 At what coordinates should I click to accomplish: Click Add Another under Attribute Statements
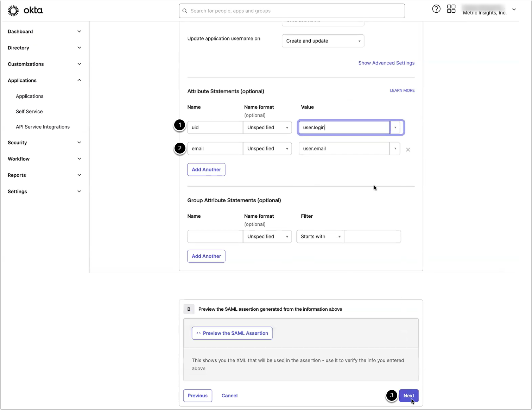206,170
